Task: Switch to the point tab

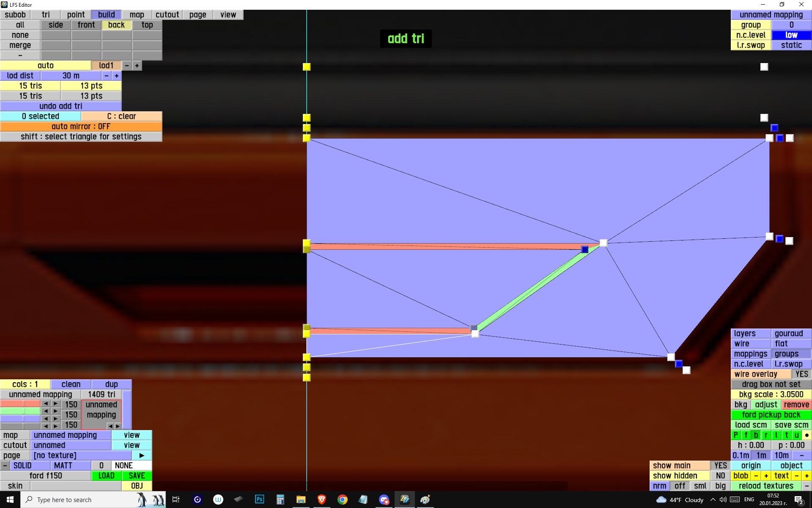Action: pyautogui.click(x=76, y=15)
